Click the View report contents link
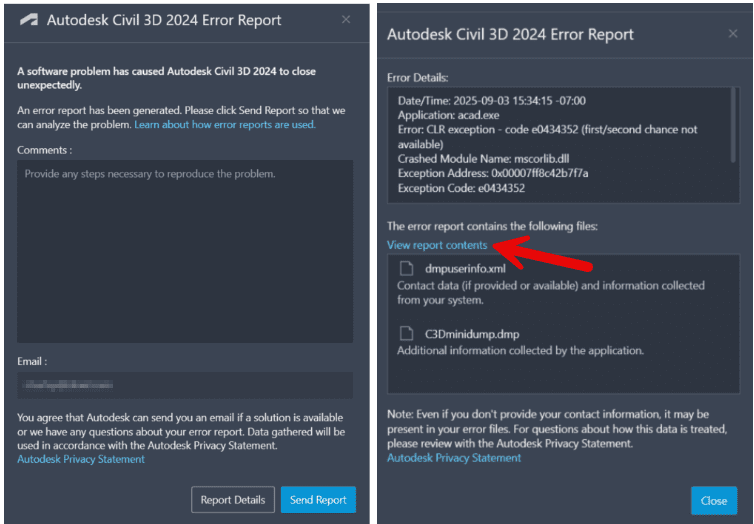The image size is (754, 524). [x=437, y=245]
